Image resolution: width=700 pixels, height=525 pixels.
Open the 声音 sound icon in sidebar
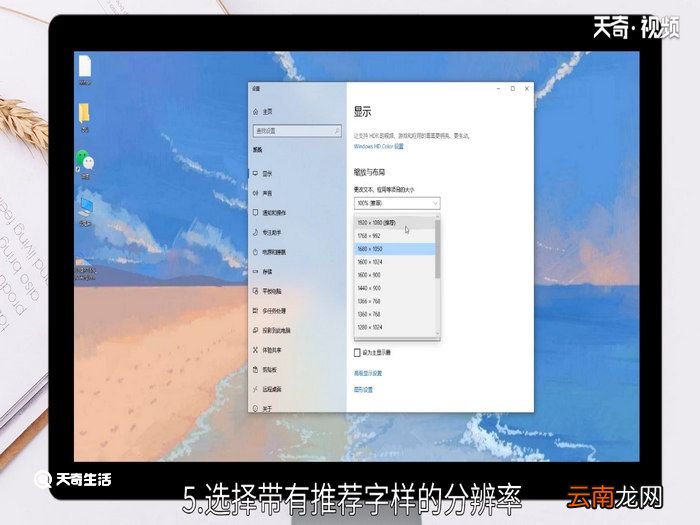click(x=255, y=193)
